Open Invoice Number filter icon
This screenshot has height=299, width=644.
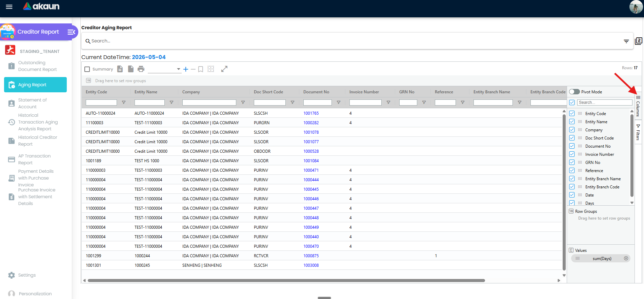[x=388, y=102]
